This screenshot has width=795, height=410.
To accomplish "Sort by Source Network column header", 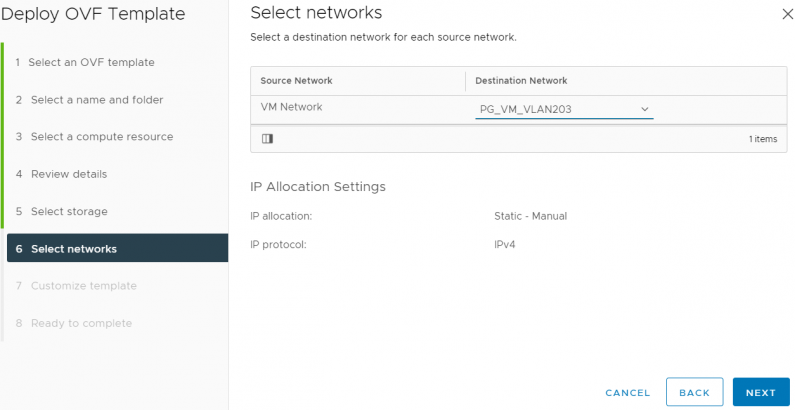I will click(296, 80).
